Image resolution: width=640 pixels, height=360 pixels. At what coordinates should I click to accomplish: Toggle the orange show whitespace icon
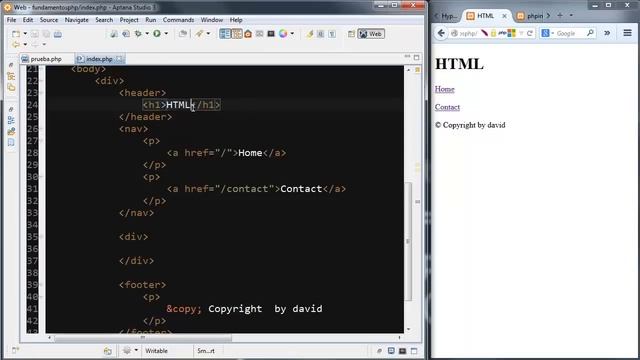pyautogui.click(x=237, y=33)
